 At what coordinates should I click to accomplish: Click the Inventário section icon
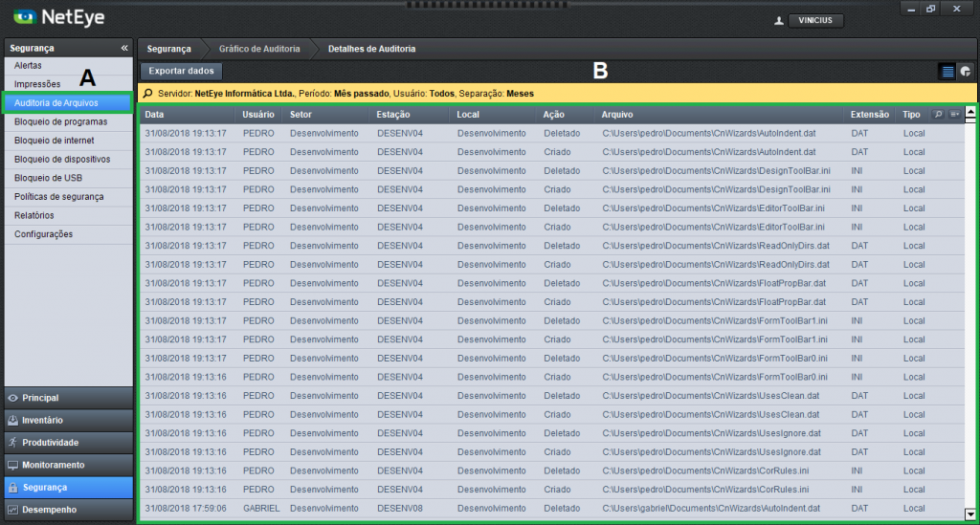point(12,420)
